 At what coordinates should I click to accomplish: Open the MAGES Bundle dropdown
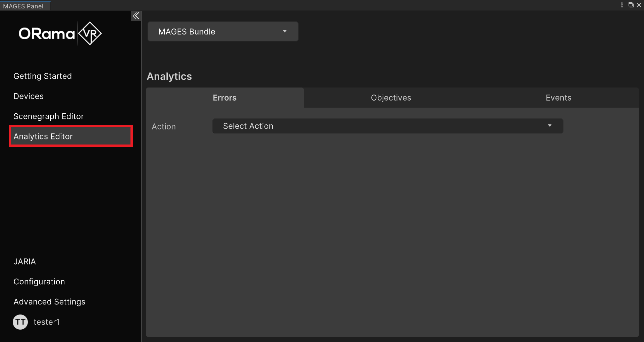[x=222, y=31]
